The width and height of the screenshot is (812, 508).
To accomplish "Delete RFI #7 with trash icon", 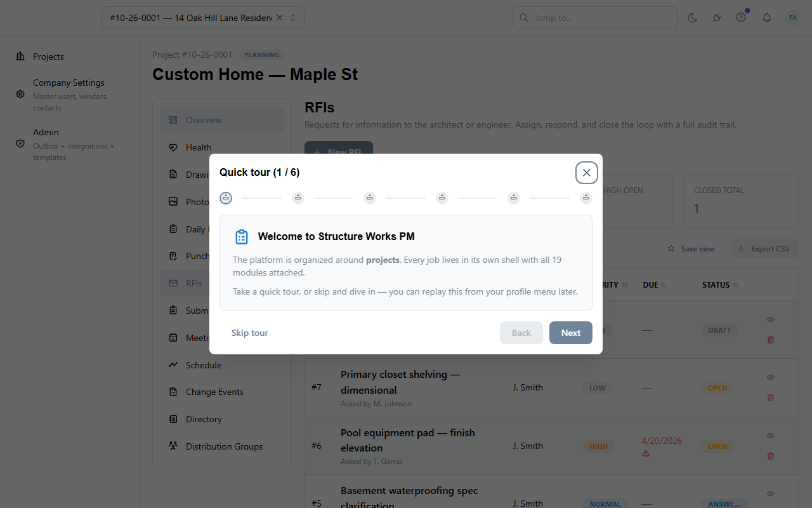I will click(x=771, y=398).
